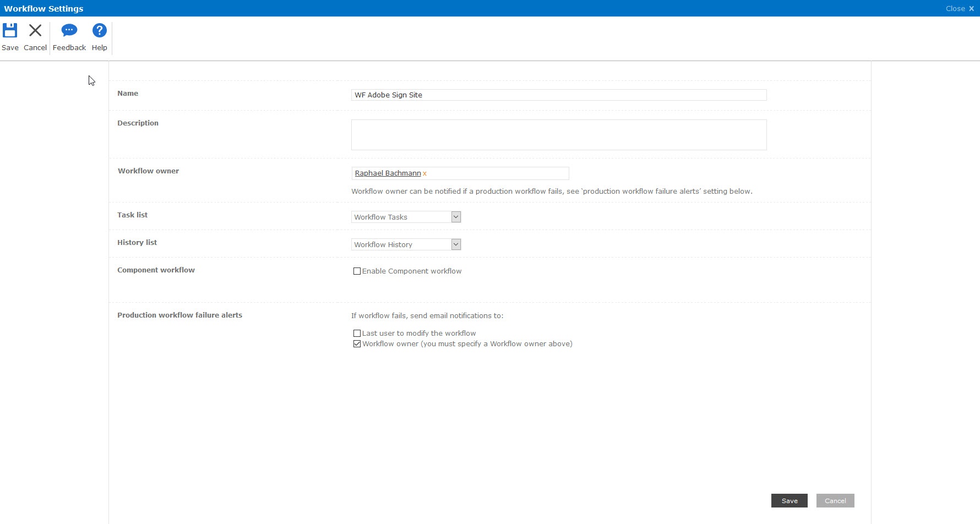Open the Task list dropdown
980x524 pixels.
(406, 217)
